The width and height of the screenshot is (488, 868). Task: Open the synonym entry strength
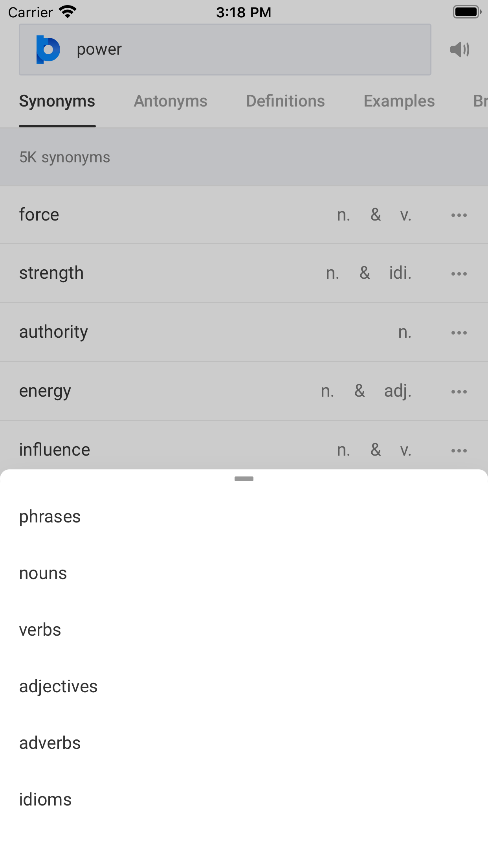point(51,273)
